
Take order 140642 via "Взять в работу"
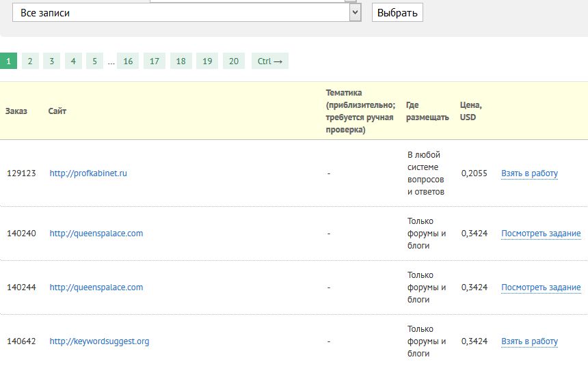(529, 341)
